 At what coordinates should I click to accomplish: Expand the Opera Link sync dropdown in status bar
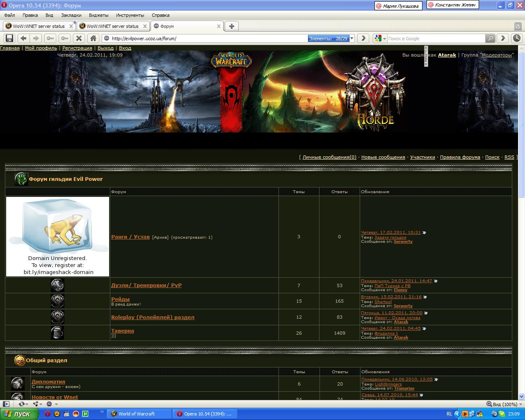27,404
